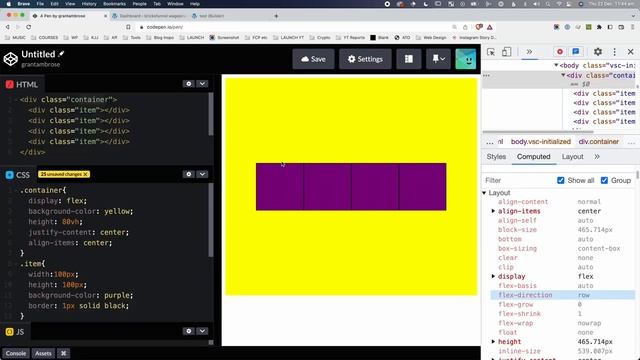The width and height of the screenshot is (640, 360).
Task: Show more sidebar tabs after Layout
Action: pos(597,157)
